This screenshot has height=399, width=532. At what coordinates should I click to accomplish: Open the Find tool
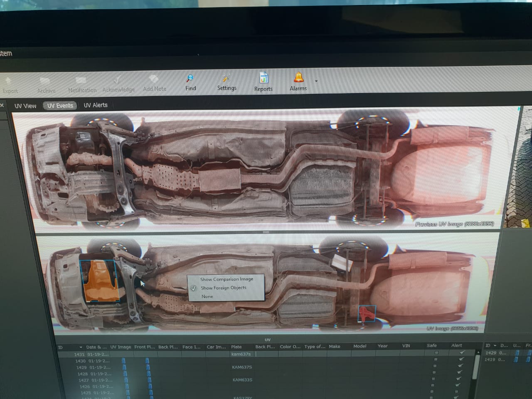tap(190, 78)
